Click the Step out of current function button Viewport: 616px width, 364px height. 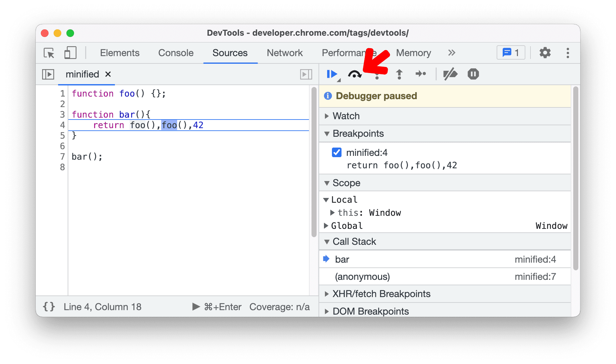[x=398, y=74]
